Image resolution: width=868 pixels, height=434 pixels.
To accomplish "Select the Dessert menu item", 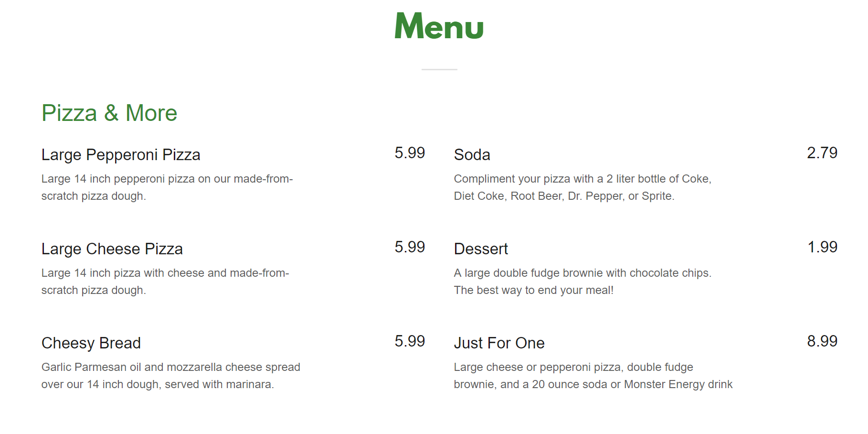I will tap(481, 249).
